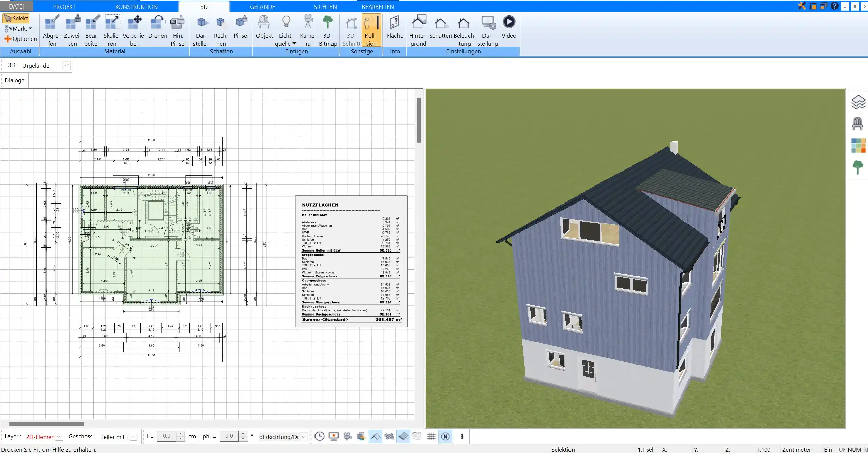Open the clock time icon in bottom toolbar
The width and height of the screenshot is (868, 453).
[319, 436]
